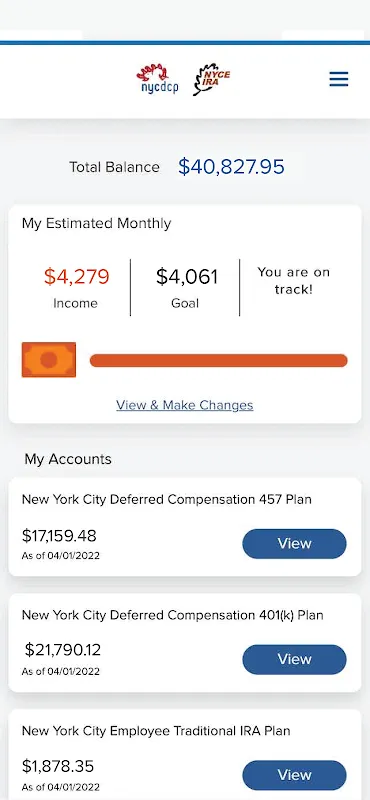View the Traditional IRA Plan account
The height and width of the screenshot is (800, 370).
tap(294, 775)
